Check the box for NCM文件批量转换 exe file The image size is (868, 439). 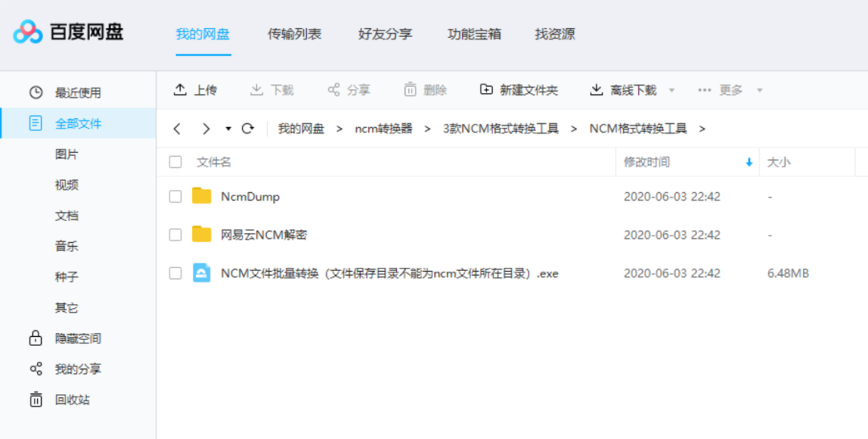click(x=175, y=273)
